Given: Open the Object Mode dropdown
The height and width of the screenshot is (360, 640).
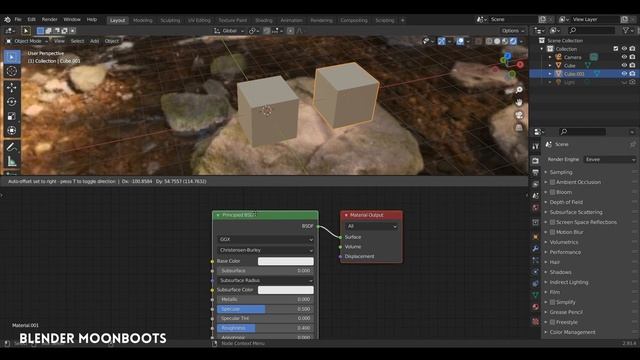Looking at the screenshot, I should (27, 41).
